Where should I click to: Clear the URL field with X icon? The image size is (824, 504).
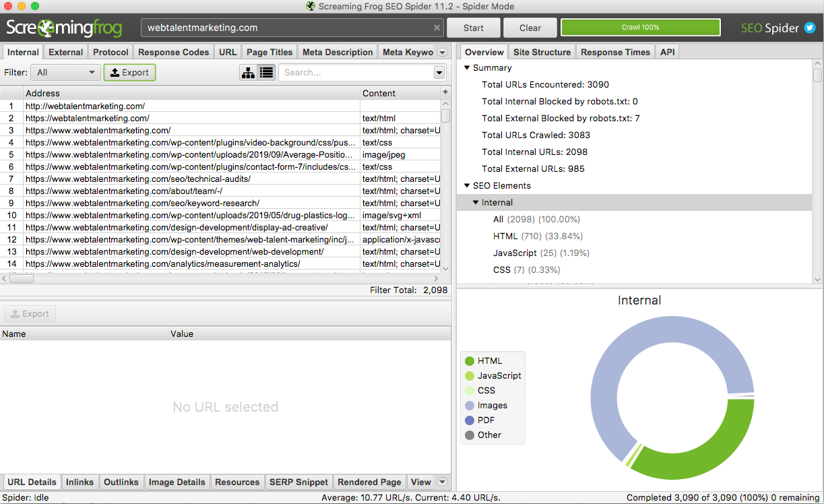437,28
